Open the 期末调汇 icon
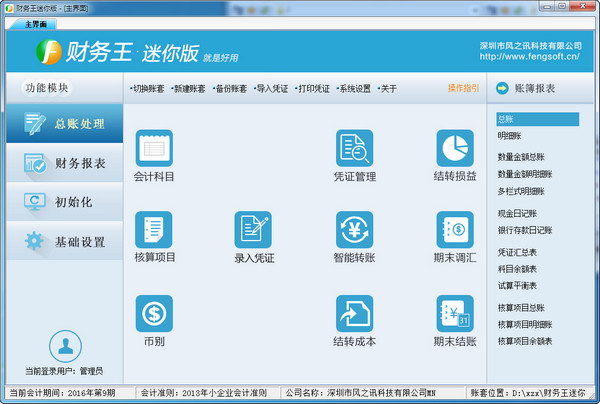The image size is (600, 404). [455, 230]
